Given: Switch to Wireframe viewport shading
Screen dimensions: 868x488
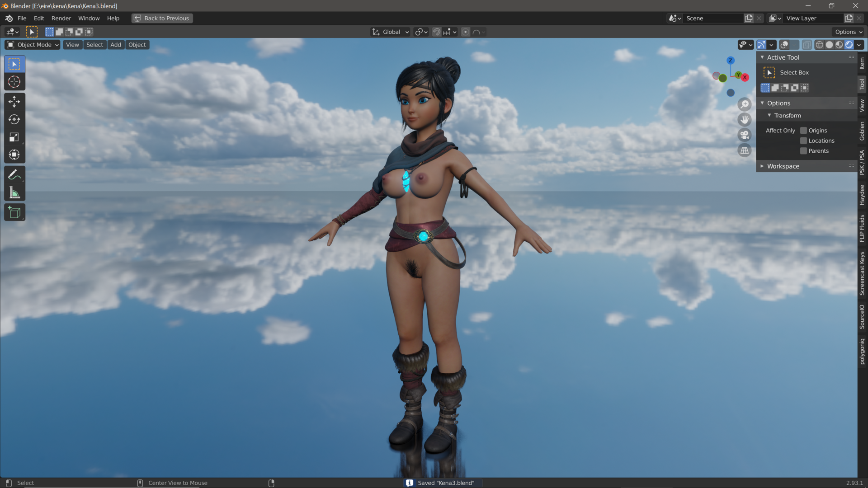Looking at the screenshot, I should coord(819,45).
